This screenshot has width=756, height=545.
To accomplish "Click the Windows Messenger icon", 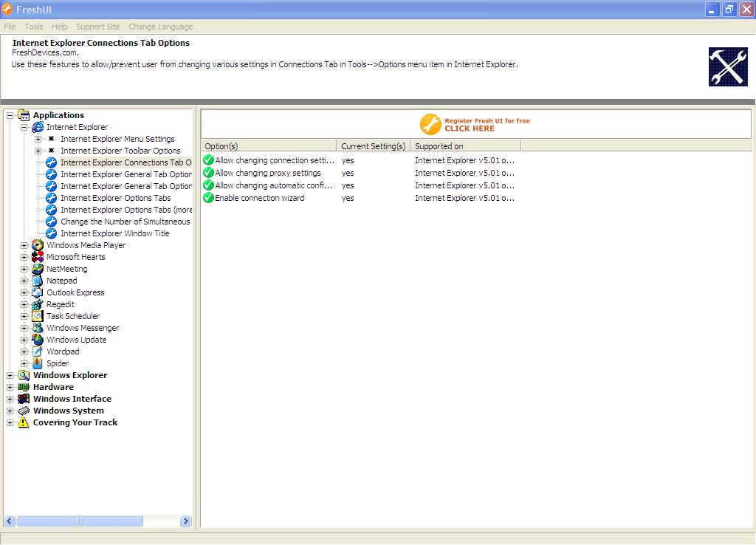I will 38,328.
